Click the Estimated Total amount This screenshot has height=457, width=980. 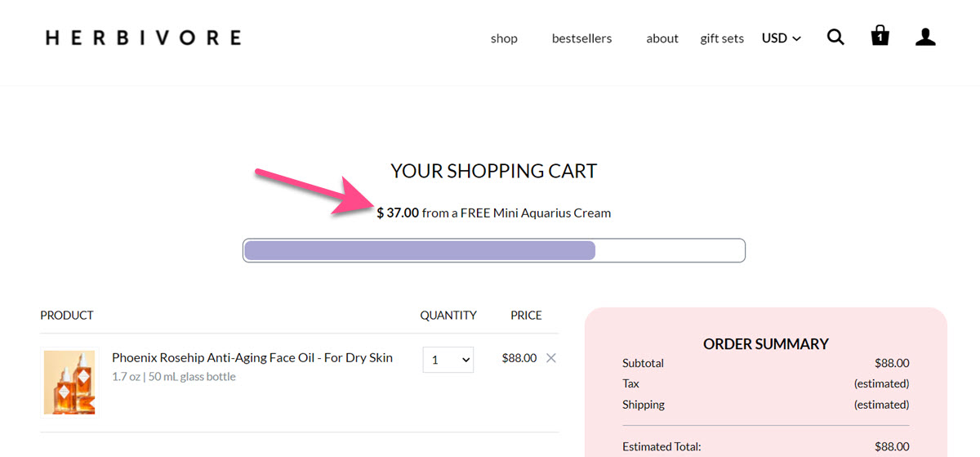pyautogui.click(x=892, y=446)
